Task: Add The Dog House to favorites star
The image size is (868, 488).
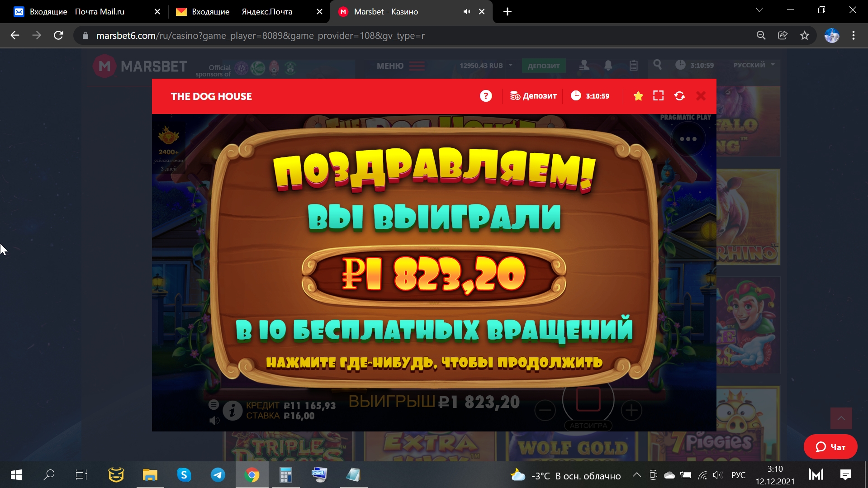Action: click(x=638, y=96)
